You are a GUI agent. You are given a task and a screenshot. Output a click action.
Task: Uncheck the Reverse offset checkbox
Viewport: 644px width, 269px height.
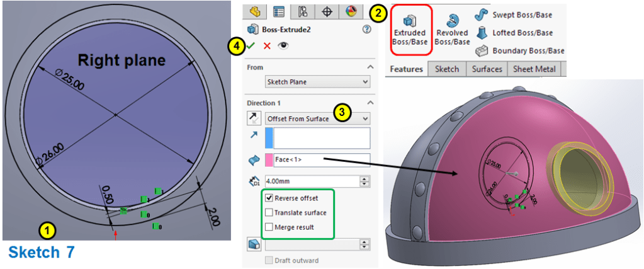coord(269,198)
